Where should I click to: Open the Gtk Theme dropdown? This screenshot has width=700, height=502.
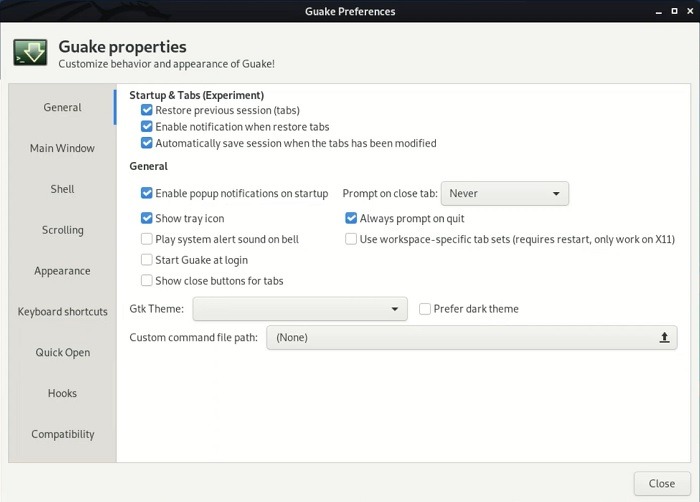coord(300,309)
